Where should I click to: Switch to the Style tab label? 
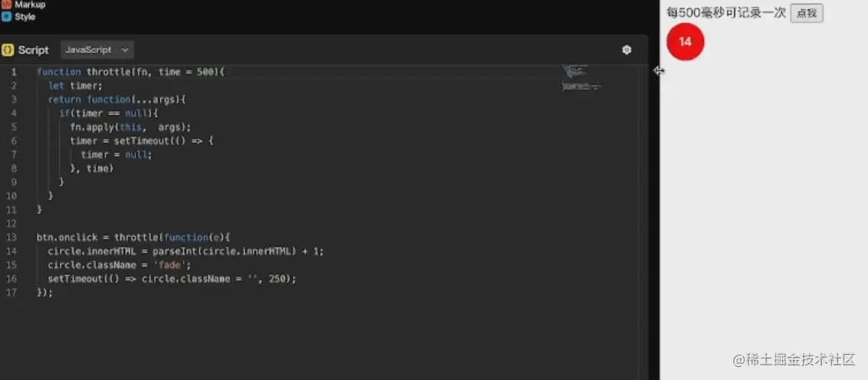pos(25,16)
